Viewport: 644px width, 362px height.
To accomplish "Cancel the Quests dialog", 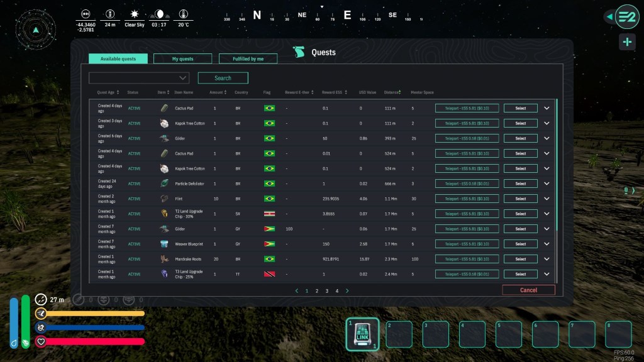I will tap(528, 290).
